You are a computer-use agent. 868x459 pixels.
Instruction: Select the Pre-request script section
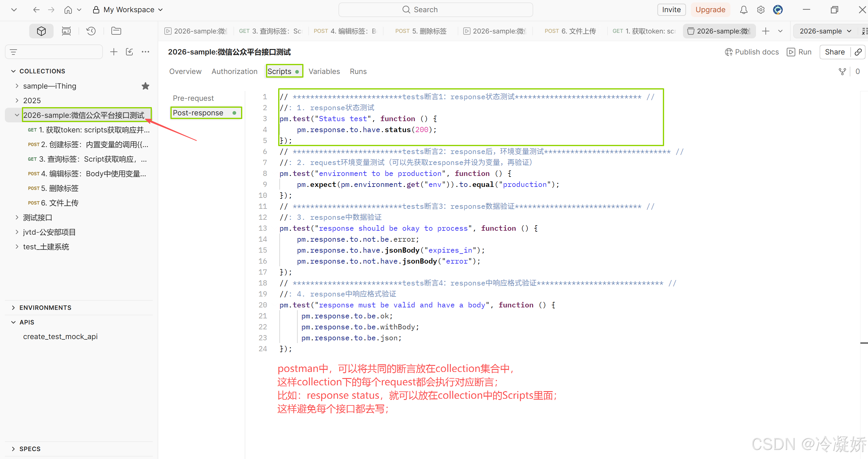(193, 98)
